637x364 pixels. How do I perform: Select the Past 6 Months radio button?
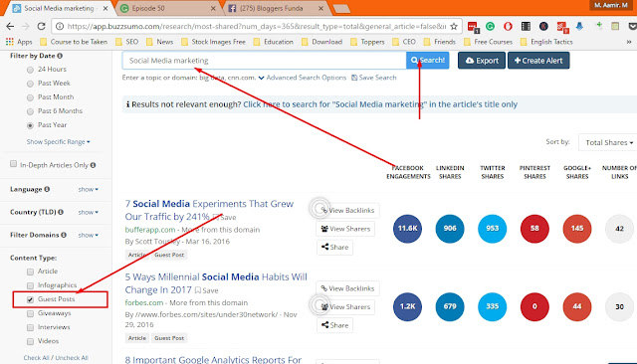[x=30, y=111]
